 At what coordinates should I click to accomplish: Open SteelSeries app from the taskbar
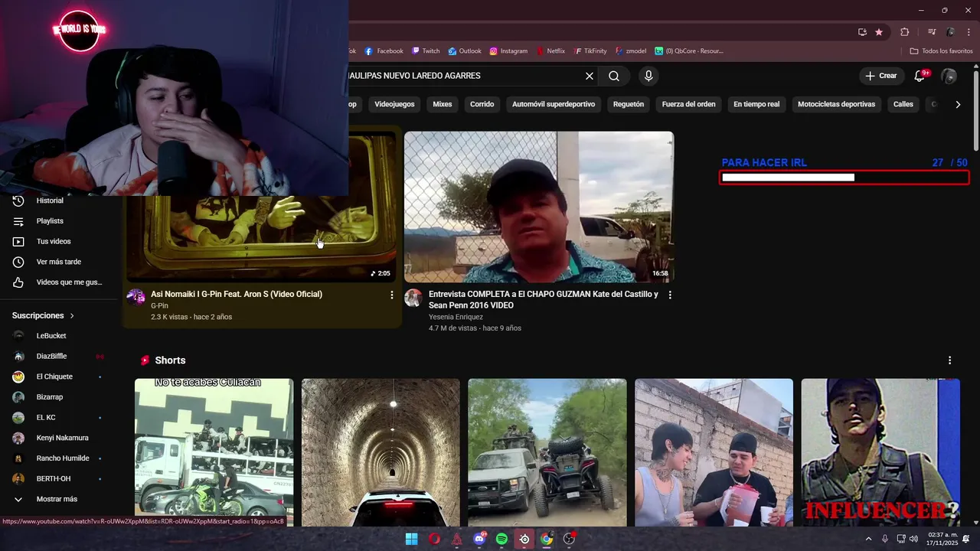[524, 539]
